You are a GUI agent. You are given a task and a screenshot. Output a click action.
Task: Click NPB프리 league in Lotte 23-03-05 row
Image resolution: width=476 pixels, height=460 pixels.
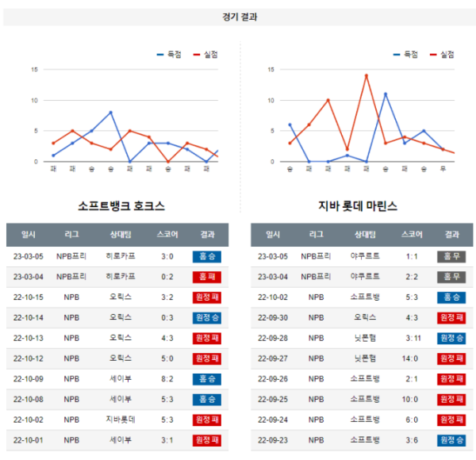tap(316, 256)
